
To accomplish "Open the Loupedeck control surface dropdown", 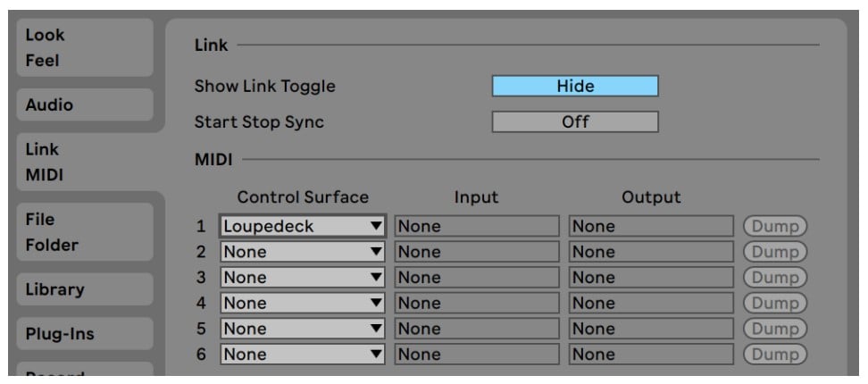I will pyautogui.click(x=303, y=227).
